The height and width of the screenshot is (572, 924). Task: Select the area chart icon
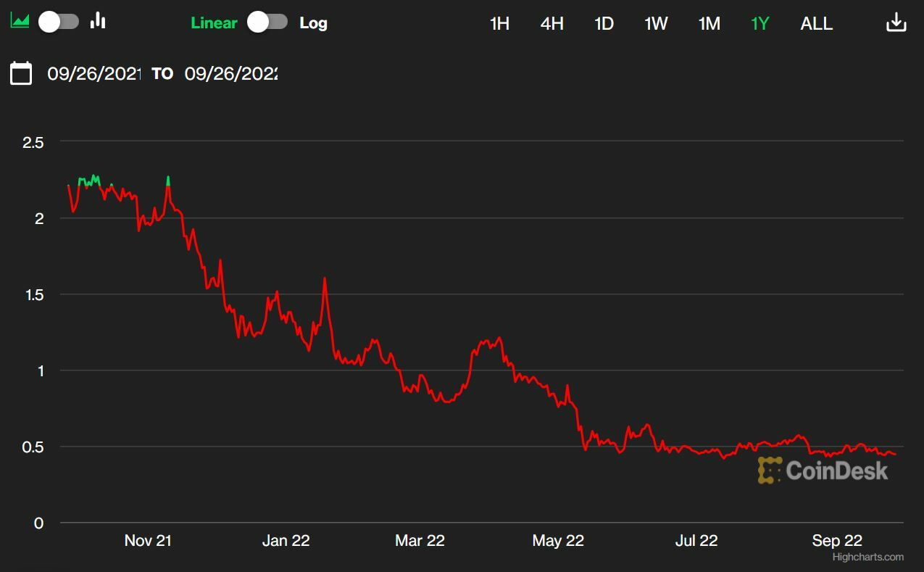click(20, 20)
